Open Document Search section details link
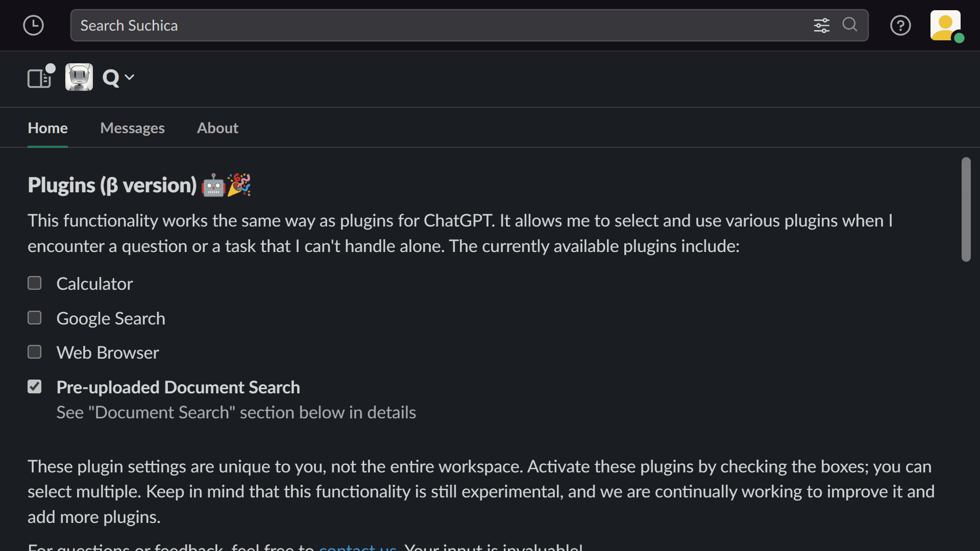 [x=236, y=412]
